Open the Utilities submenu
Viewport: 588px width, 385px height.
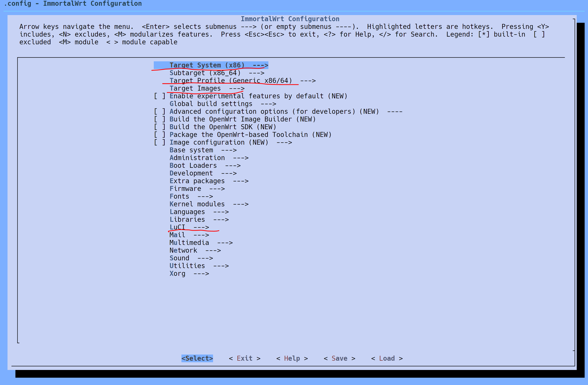199,266
